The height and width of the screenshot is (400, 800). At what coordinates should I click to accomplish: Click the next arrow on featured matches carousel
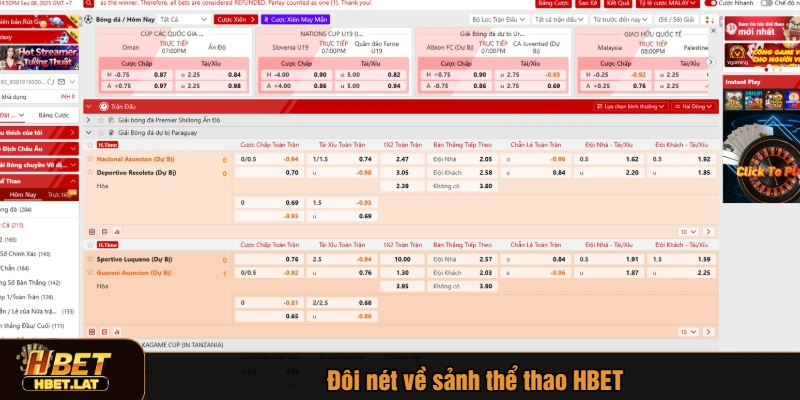click(x=710, y=61)
